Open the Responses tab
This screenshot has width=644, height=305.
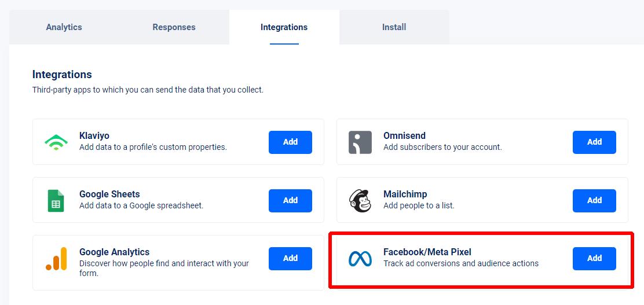174,27
